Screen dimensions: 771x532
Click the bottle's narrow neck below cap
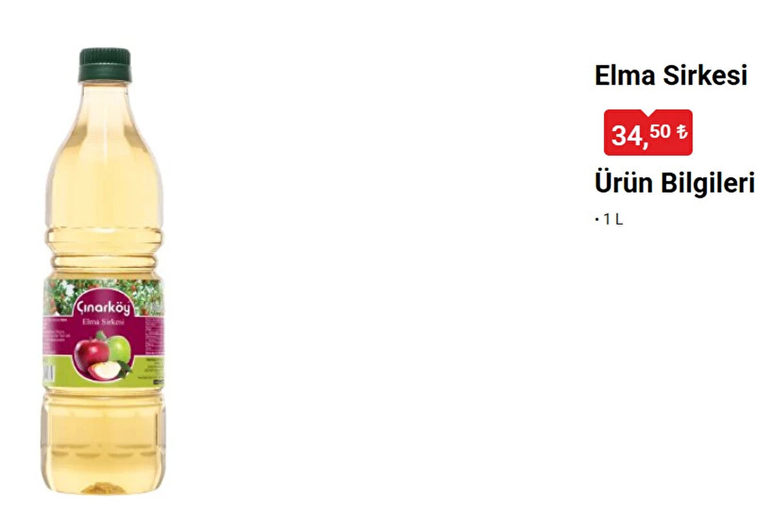[x=105, y=96]
